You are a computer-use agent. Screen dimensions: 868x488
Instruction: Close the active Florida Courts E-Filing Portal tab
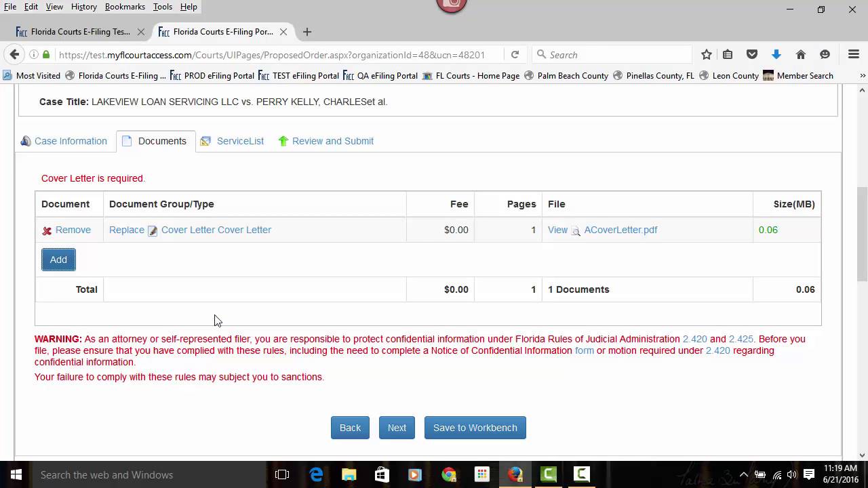(283, 32)
